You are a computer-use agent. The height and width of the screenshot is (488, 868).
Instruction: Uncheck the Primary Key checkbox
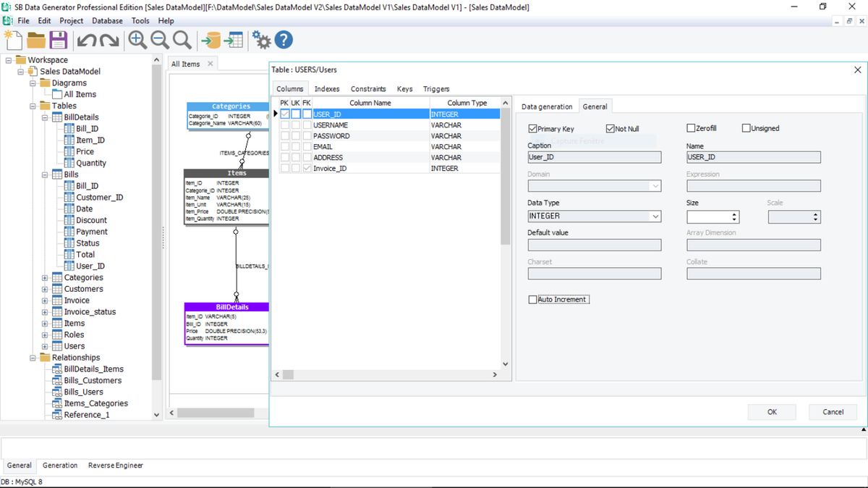coord(533,128)
